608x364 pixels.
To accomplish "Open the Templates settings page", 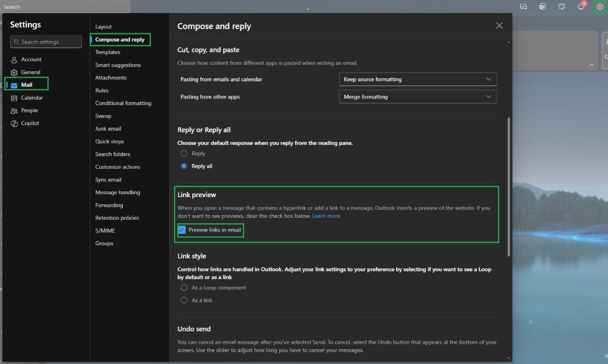I will (x=107, y=52).
